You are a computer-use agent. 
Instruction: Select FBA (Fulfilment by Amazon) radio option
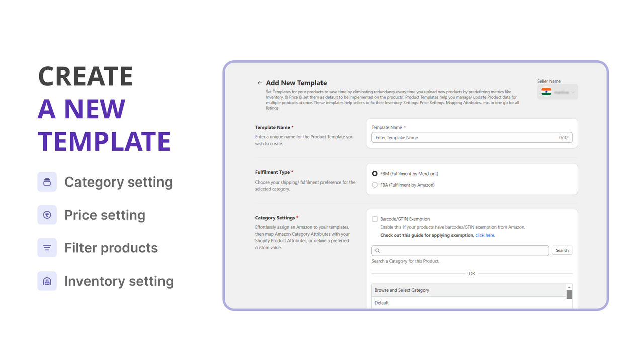tap(375, 185)
